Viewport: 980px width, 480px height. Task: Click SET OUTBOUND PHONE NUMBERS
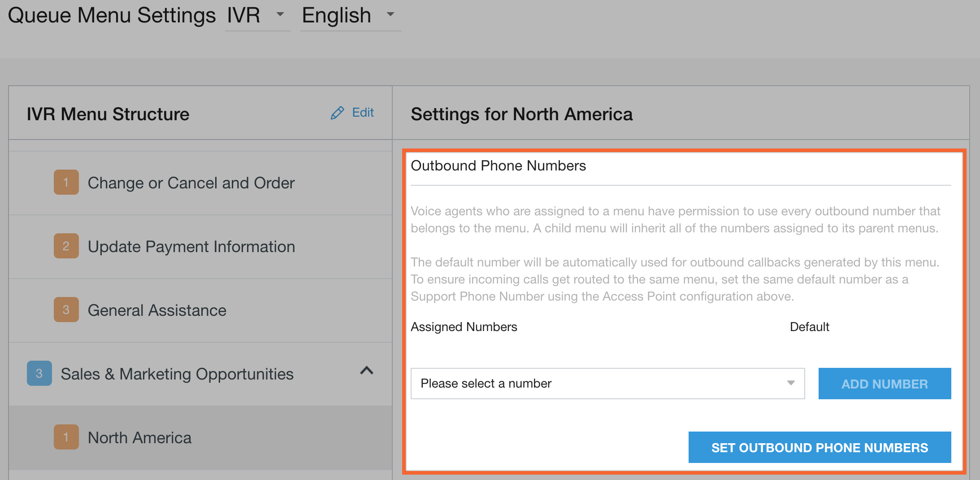pyautogui.click(x=820, y=447)
